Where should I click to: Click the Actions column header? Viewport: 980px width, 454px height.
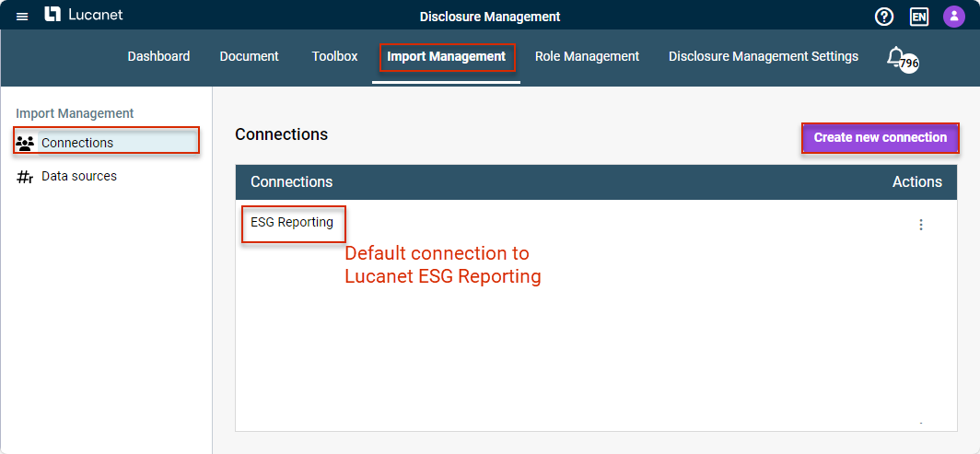[x=916, y=181]
